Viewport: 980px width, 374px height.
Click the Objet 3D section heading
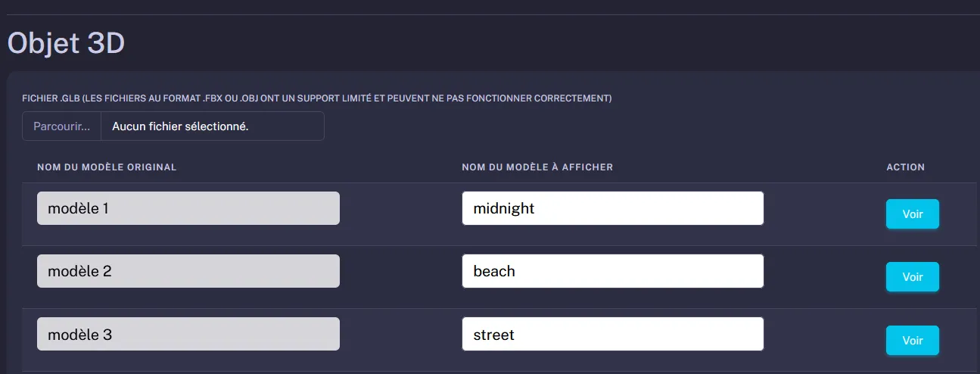click(66, 44)
